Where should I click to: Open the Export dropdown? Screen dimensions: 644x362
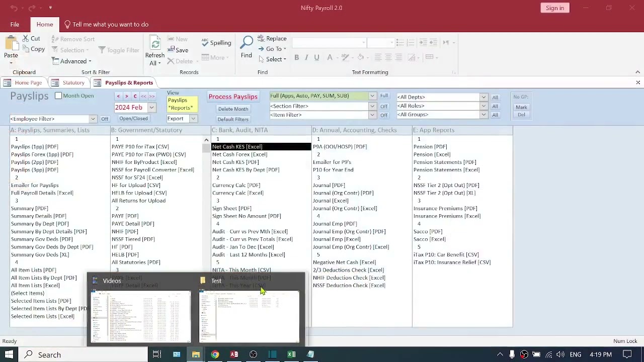193,119
